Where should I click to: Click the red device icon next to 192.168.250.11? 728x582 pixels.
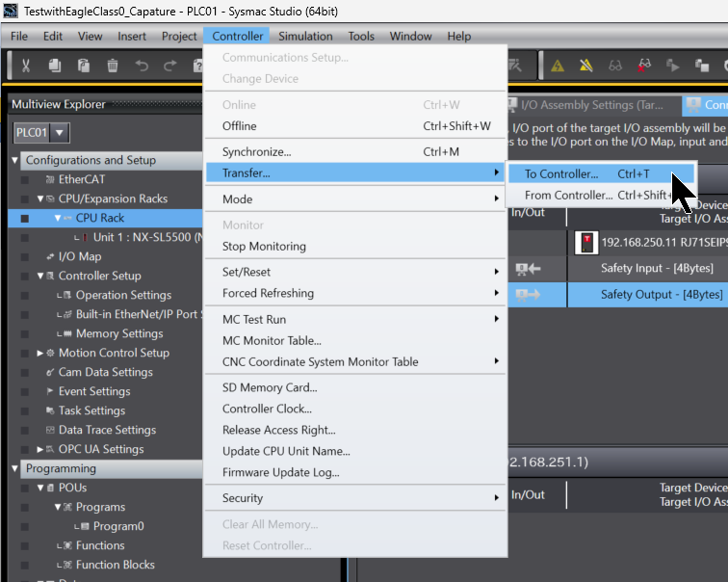click(x=586, y=243)
